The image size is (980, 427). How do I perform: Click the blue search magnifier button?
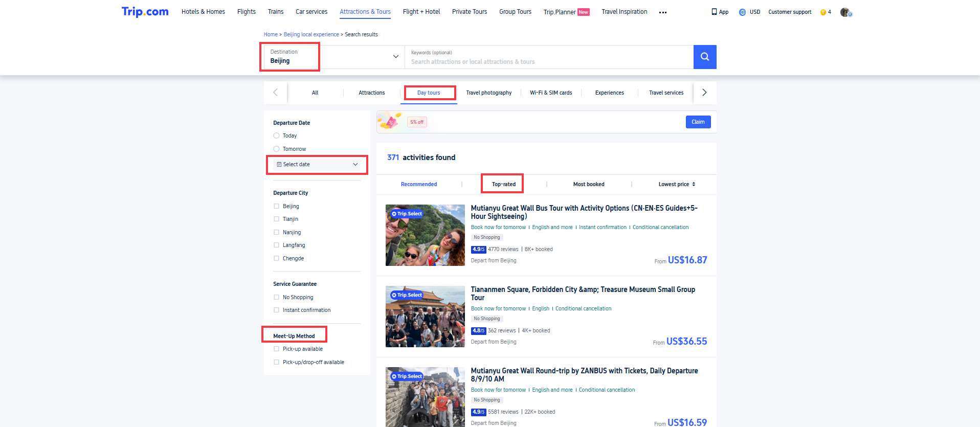[x=704, y=57]
